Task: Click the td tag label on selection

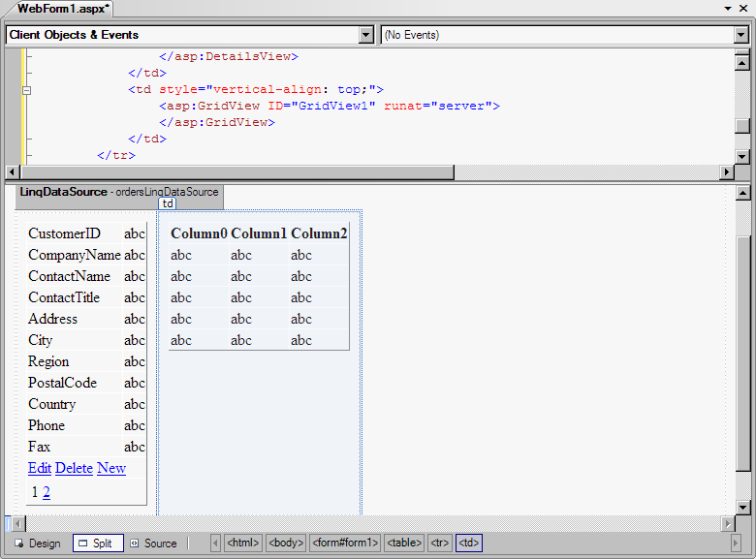Action: [168, 203]
